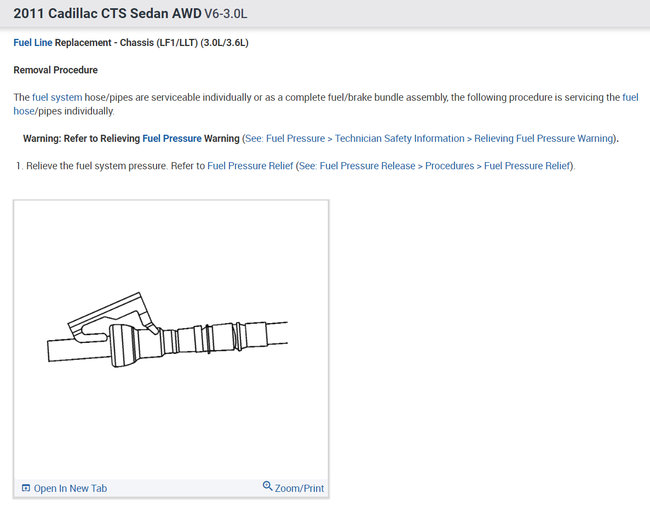This screenshot has height=505, width=650.
Task: Click 'Fuel Pressure Relief' link in step 1
Action: [x=250, y=166]
